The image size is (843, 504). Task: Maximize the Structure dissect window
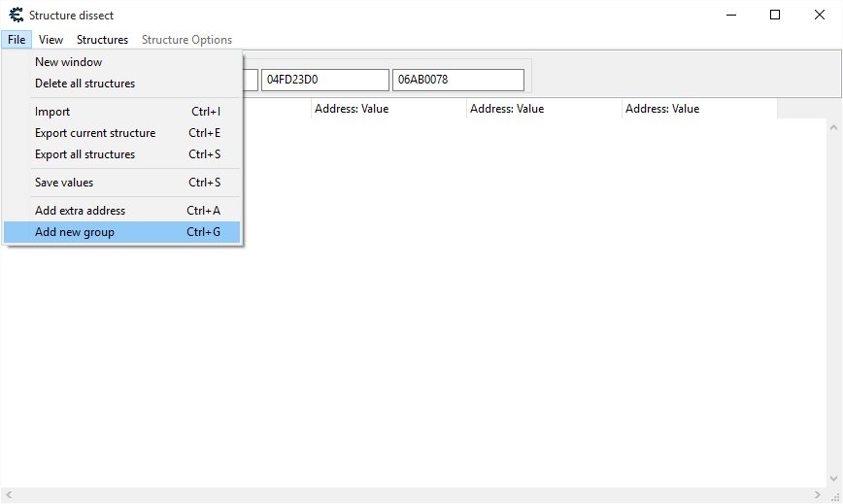(774, 15)
